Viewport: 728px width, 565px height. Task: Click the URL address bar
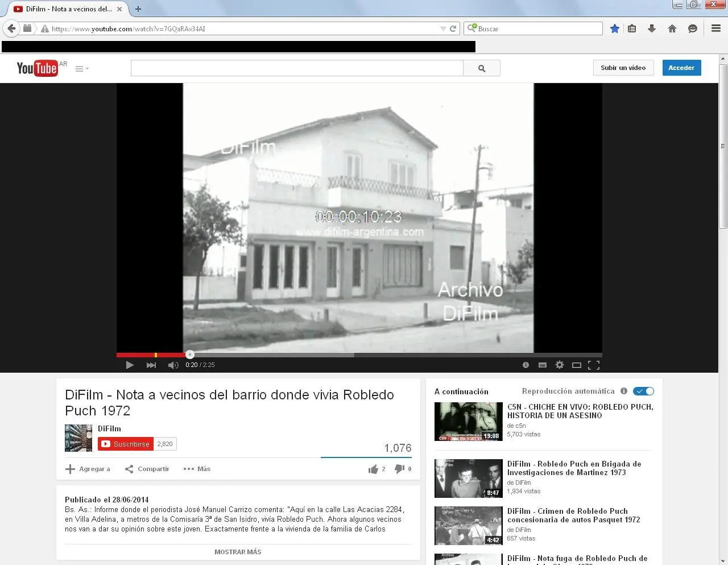pos(245,28)
